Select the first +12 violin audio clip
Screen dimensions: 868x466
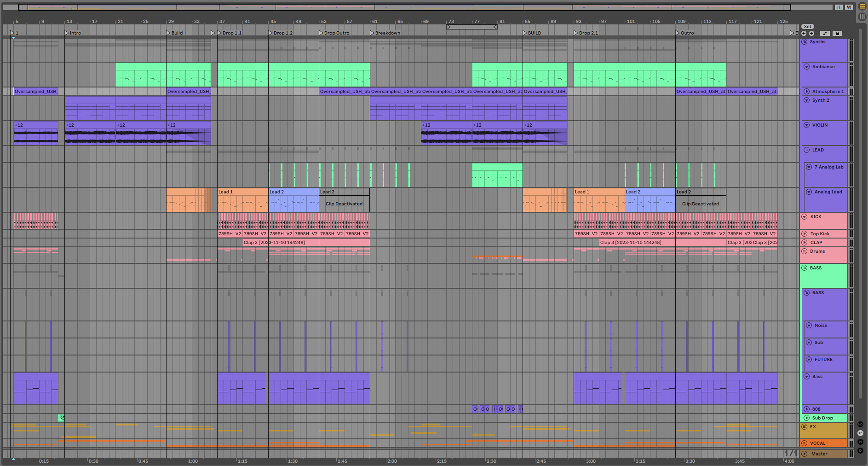[36, 134]
